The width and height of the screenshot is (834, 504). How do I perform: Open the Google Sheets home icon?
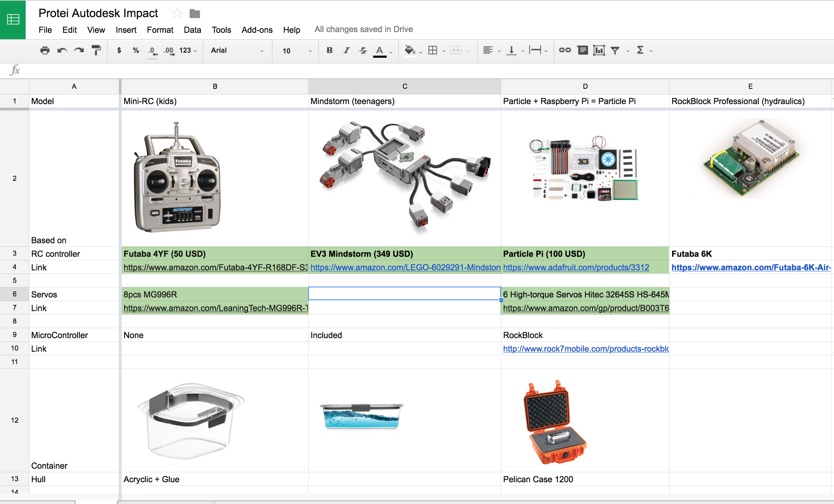(13, 19)
